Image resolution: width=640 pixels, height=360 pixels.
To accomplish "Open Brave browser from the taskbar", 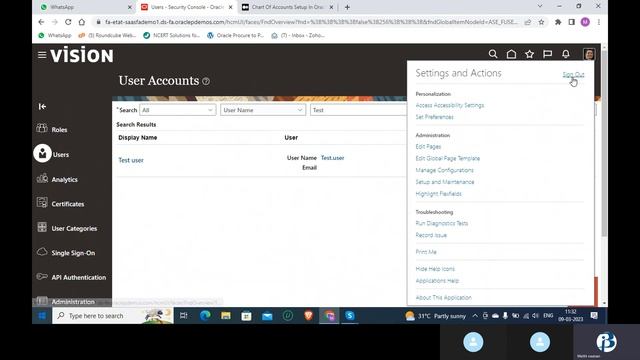I will [x=308, y=316].
